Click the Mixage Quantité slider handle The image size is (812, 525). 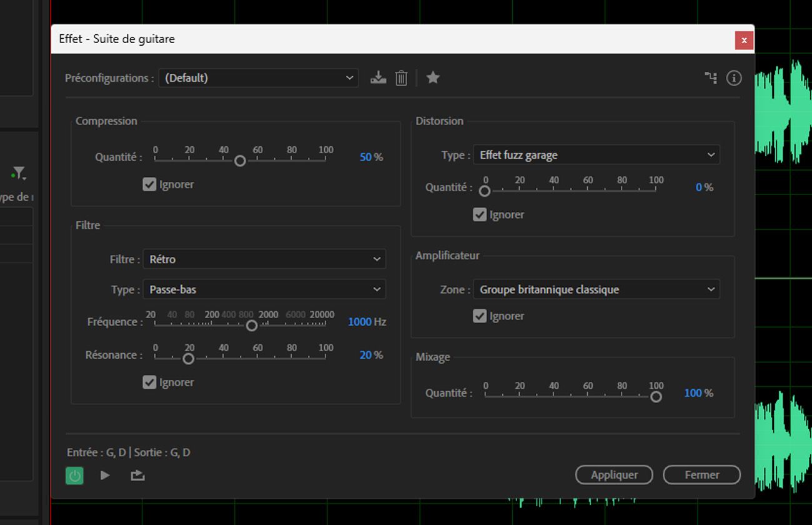pyautogui.click(x=656, y=396)
